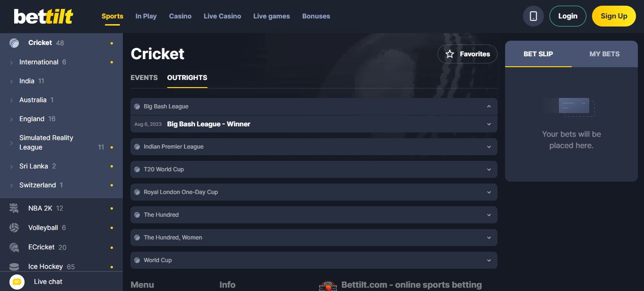The image size is (644, 291).
Task: Expand The Hundred chevron
Action: click(489, 215)
